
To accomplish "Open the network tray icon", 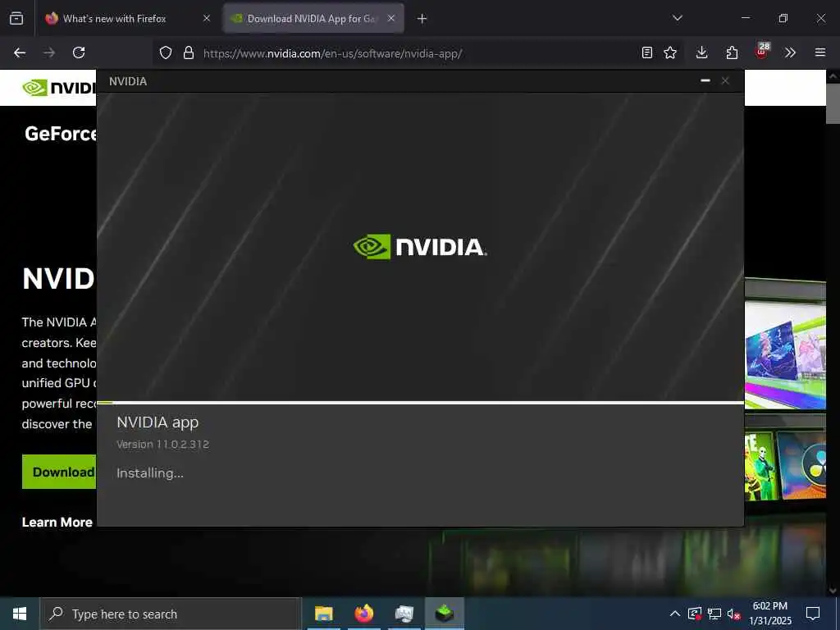I will (x=714, y=614).
